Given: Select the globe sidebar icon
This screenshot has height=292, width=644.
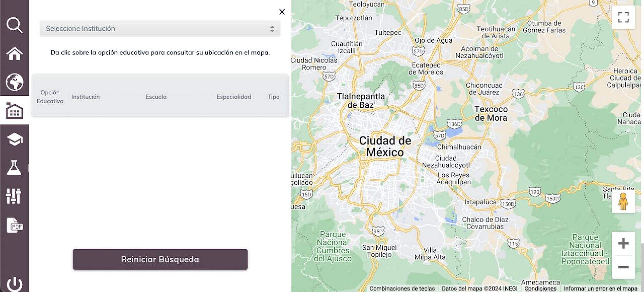Looking at the screenshot, I should point(14,82).
